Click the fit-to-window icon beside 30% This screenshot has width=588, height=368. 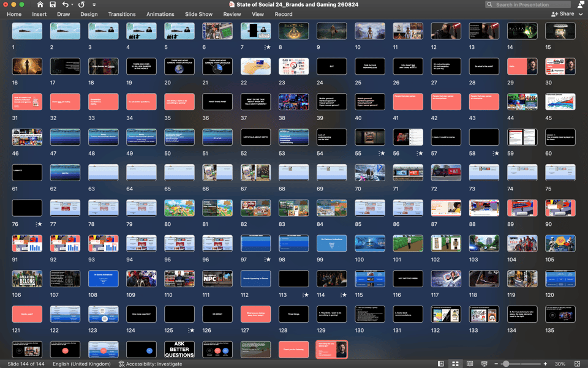point(578,364)
